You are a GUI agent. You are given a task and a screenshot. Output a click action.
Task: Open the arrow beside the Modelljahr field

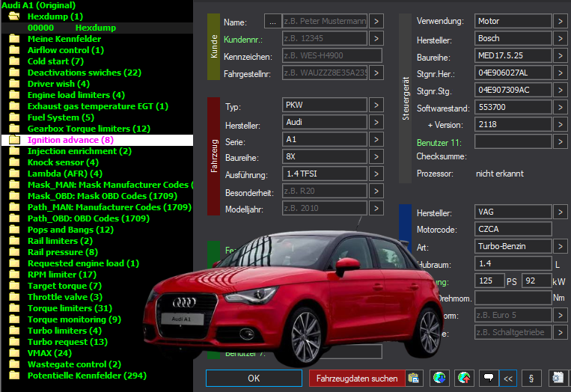(376, 208)
